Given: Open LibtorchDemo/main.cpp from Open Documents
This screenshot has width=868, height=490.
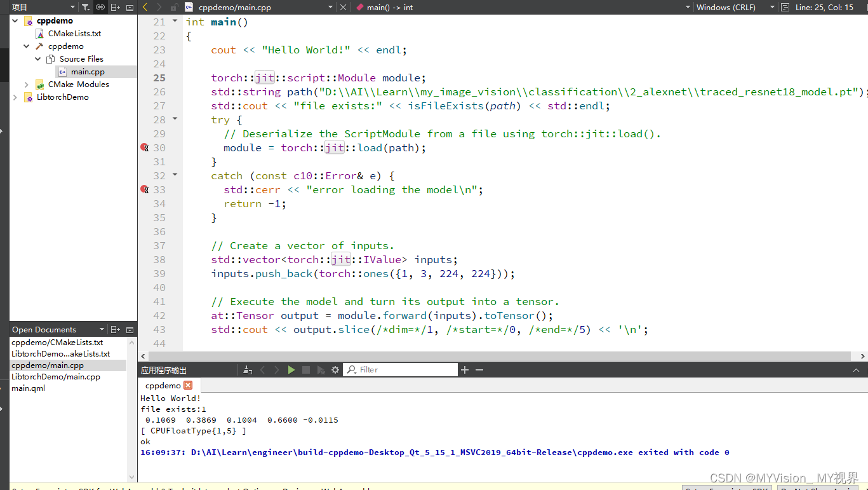Looking at the screenshot, I should pos(56,376).
